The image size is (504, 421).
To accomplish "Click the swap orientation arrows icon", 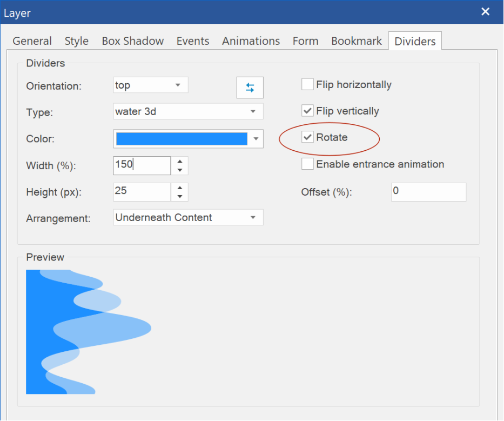I will tap(250, 88).
